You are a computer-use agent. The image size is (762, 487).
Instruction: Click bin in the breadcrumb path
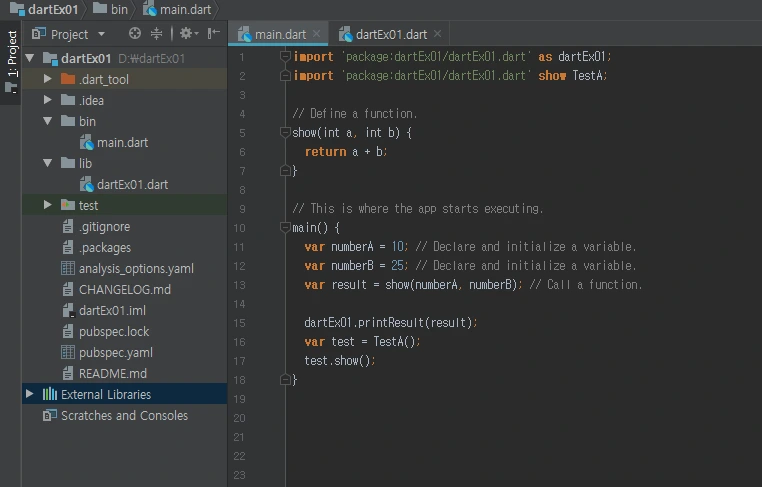click(119, 9)
